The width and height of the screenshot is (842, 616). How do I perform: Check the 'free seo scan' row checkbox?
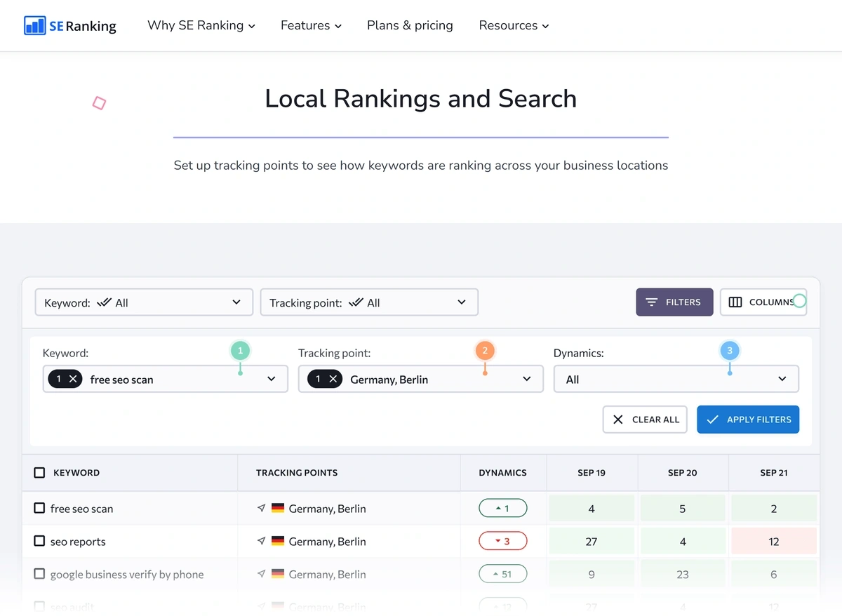pyautogui.click(x=39, y=508)
